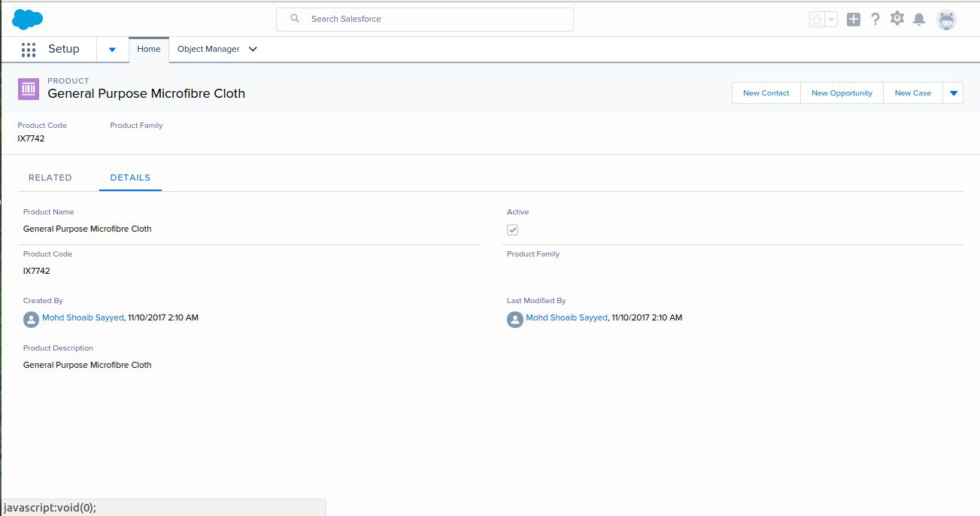Open the notifications bell
Screen dimensions: 980x516
(919, 20)
